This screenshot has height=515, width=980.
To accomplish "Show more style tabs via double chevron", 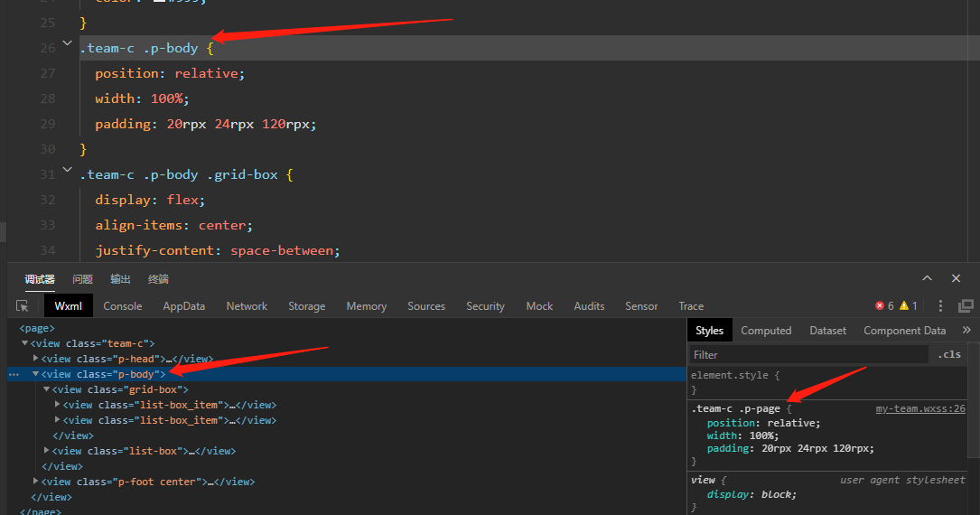I will click(966, 330).
